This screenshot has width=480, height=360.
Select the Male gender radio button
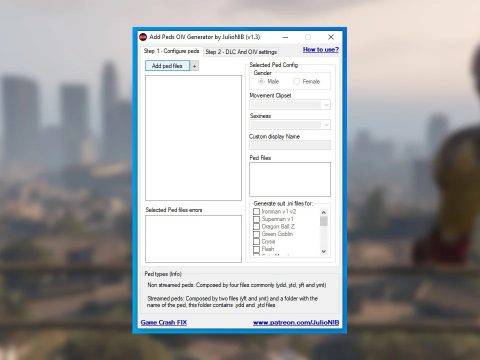[x=261, y=81]
